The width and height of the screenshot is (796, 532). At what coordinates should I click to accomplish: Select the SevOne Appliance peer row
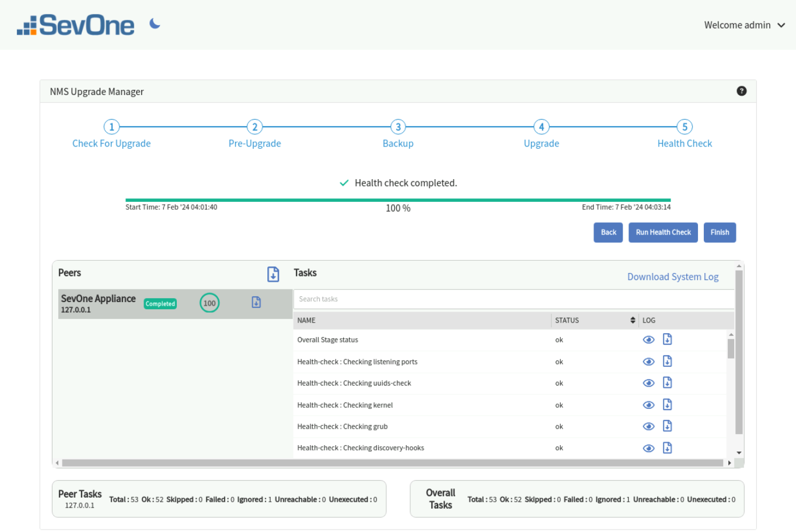point(175,304)
